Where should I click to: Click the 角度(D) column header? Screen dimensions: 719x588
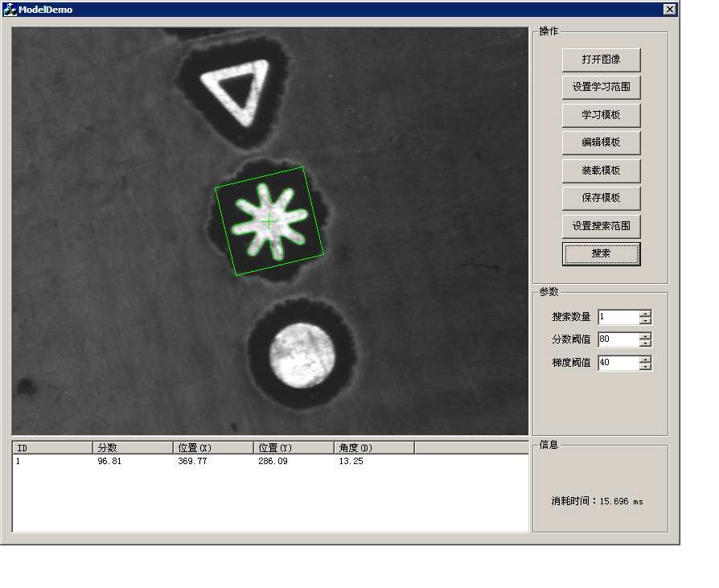click(374, 448)
